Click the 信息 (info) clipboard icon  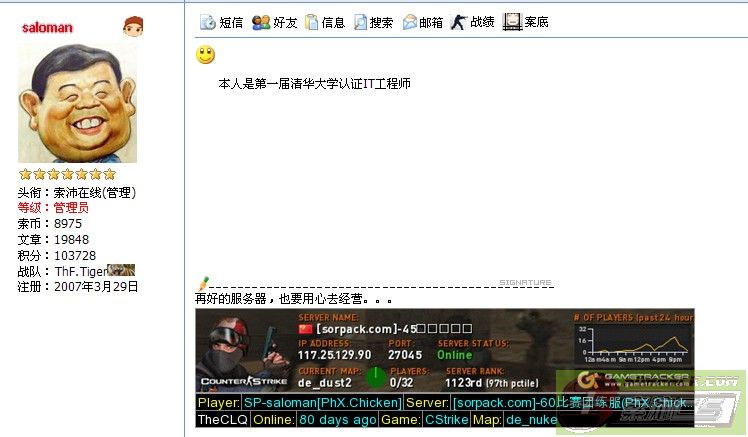point(312,22)
